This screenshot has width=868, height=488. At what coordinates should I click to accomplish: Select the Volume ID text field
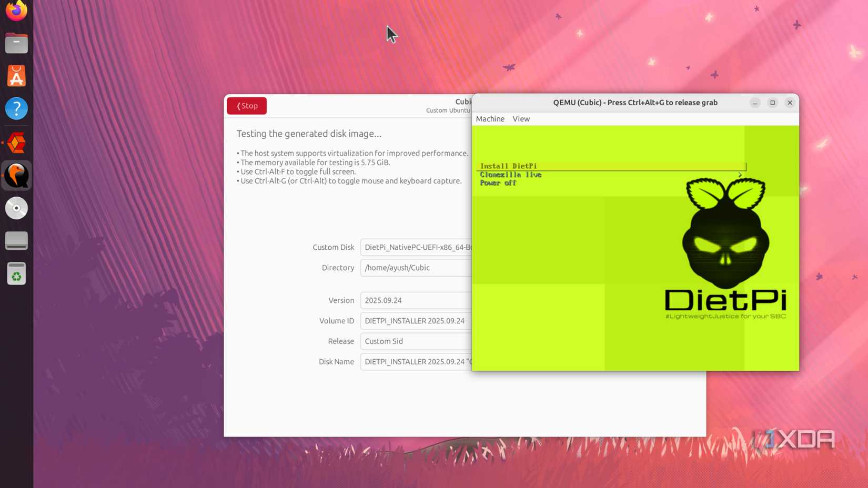[416, 321]
